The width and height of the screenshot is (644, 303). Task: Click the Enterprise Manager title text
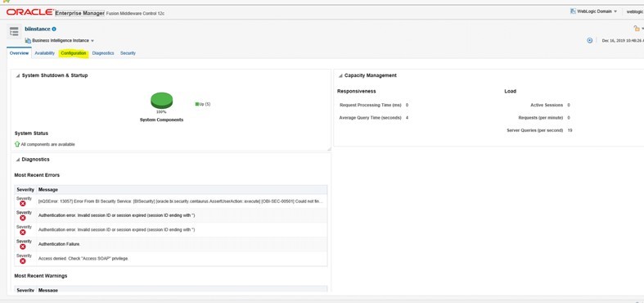[79, 13]
